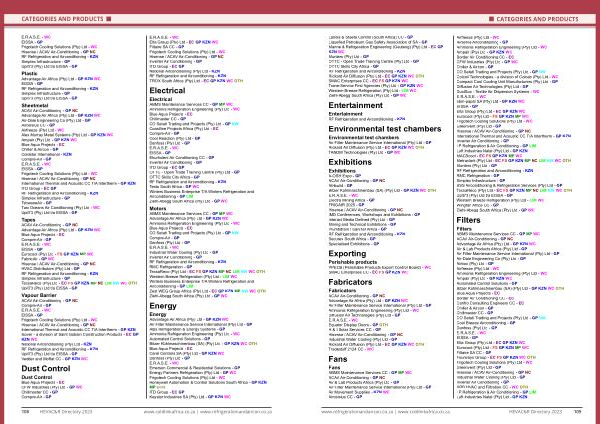Click the right page 'CATEGORIES AND PRODUCTS' banner
Screen dimensions: 600x424
(x=537, y=19)
